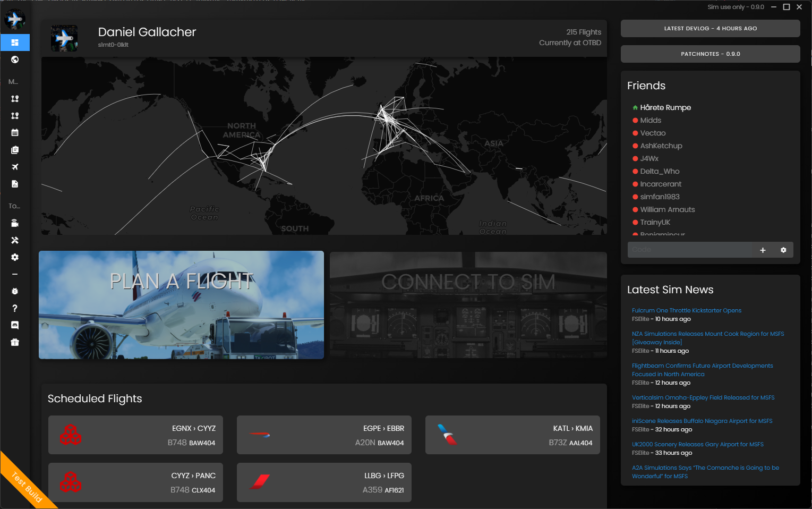Open the report document icon in sidebar
Viewport: 812px width, 509px height.
point(15,184)
